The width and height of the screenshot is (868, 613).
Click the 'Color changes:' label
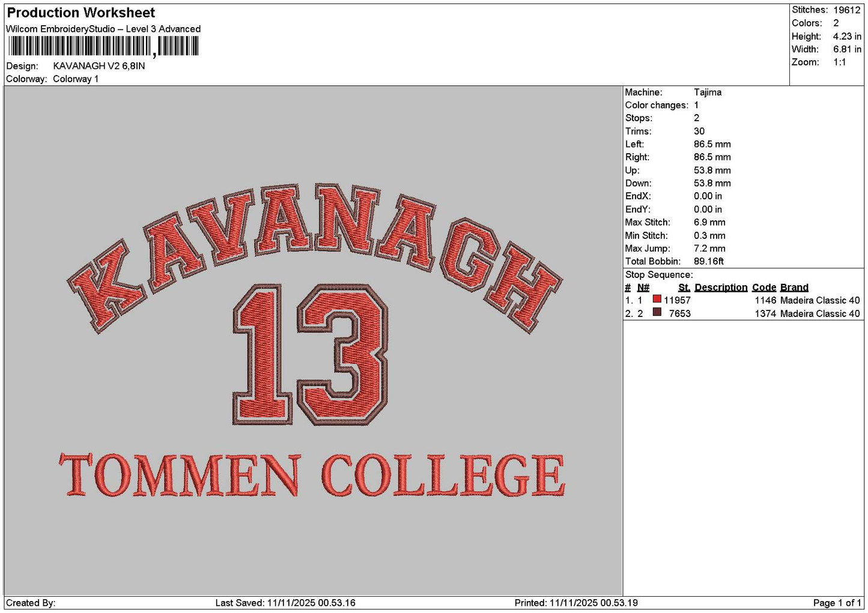pos(657,106)
